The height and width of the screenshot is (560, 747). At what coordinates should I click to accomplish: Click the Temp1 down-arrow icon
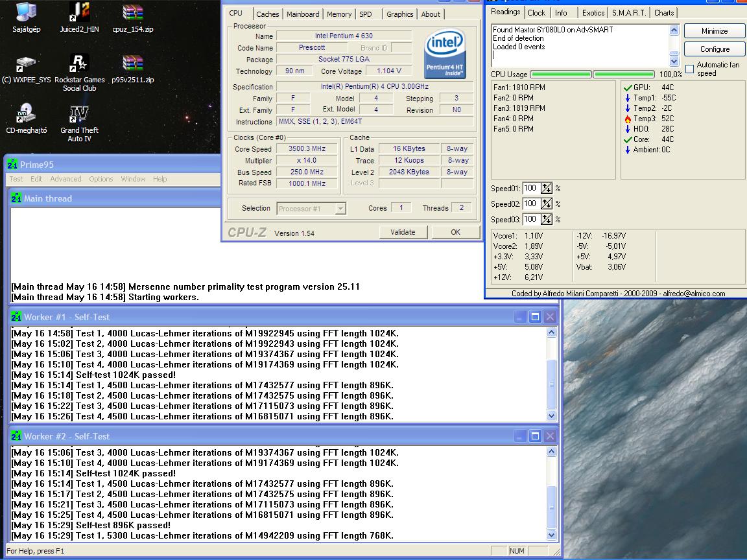click(x=628, y=98)
